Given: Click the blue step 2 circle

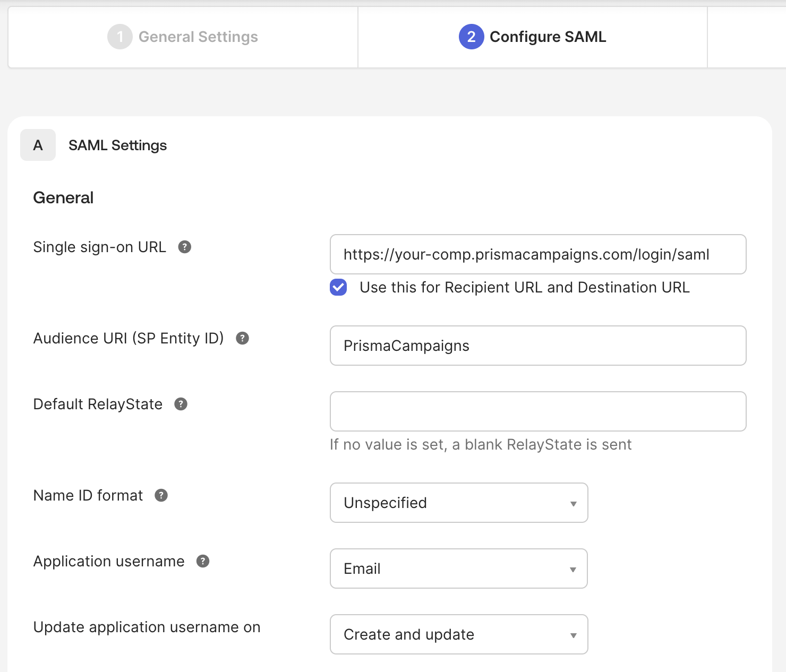Looking at the screenshot, I should [471, 37].
